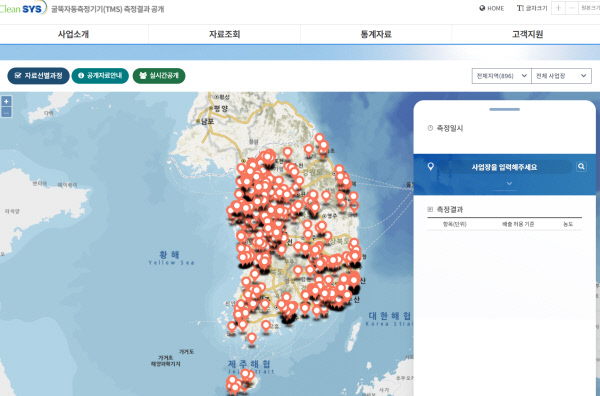Click the search magnifier icon in panel

click(x=581, y=166)
